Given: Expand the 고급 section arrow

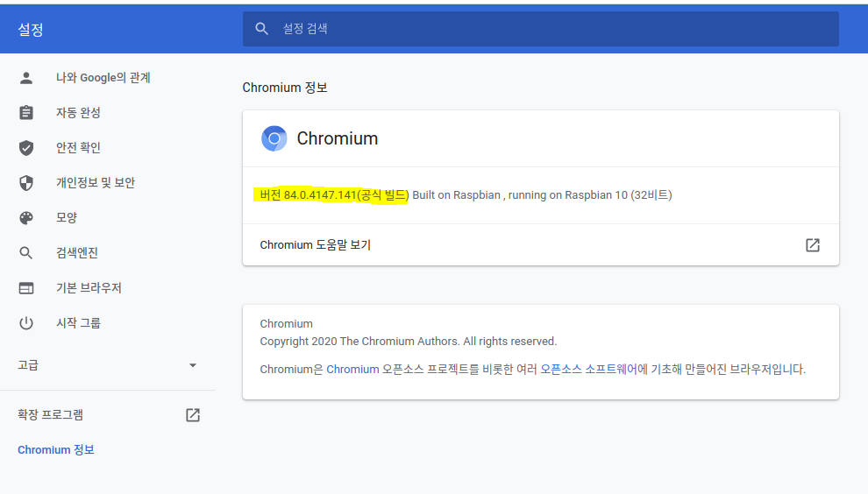Looking at the screenshot, I should coord(193,365).
